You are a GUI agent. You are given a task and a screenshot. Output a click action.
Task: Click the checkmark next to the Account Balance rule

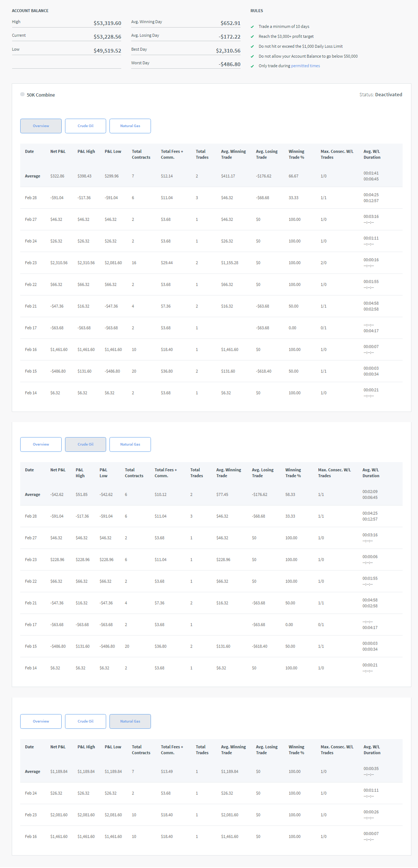[252, 57]
